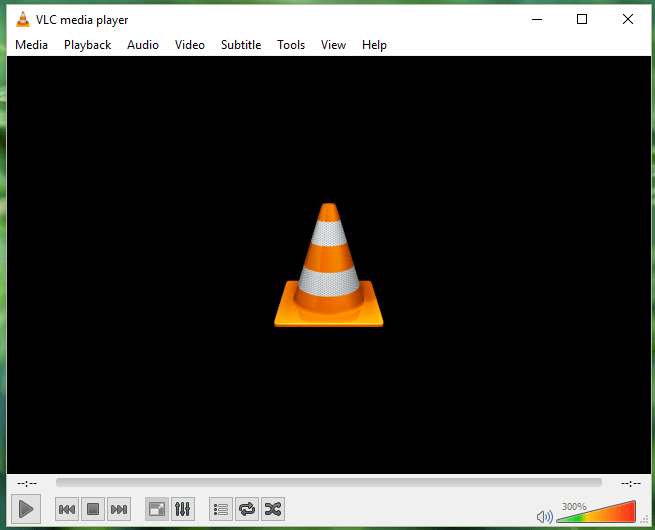Click the cone in video area
Image resolution: width=655 pixels, height=530 pixels.
(x=329, y=265)
